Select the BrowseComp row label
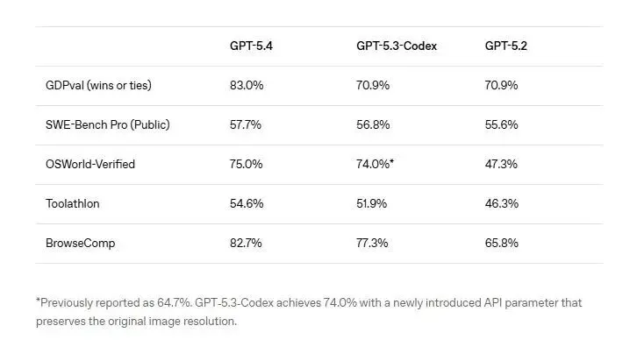The width and height of the screenshot is (644, 354). click(x=81, y=244)
